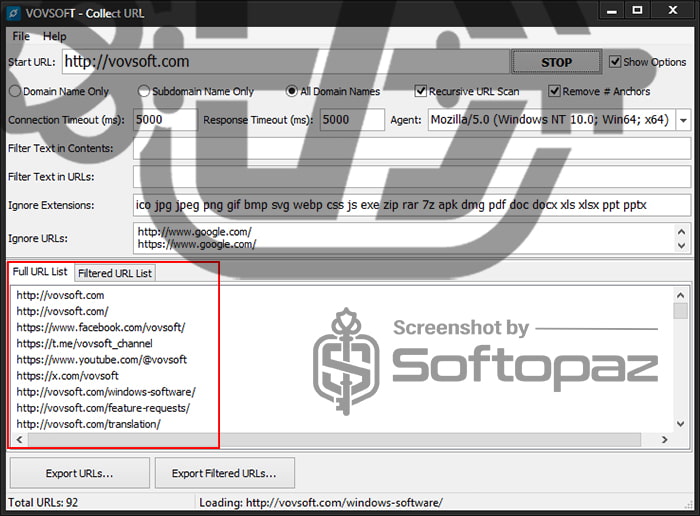Image resolution: width=700 pixels, height=516 pixels.
Task: Click the URL list vertical scrollbar thumb
Action: (680, 311)
